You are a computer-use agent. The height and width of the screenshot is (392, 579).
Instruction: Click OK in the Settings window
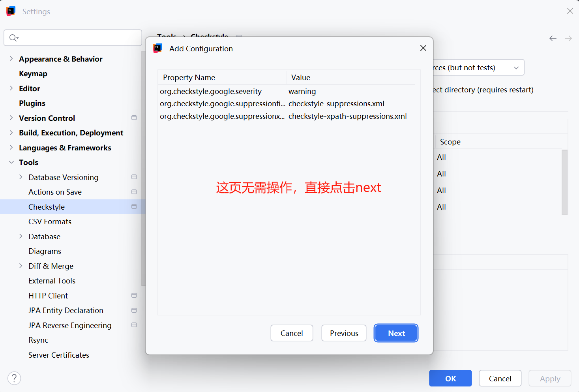tap(450, 378)
